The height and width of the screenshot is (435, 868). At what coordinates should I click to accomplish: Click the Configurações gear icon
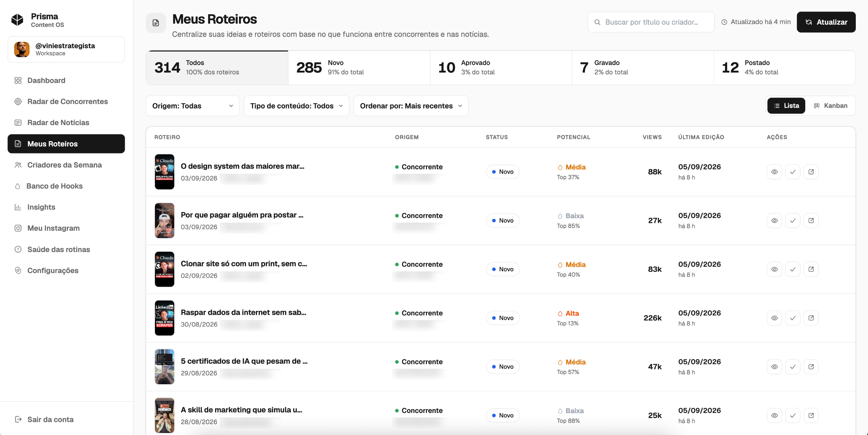click(x=18, y=270)
